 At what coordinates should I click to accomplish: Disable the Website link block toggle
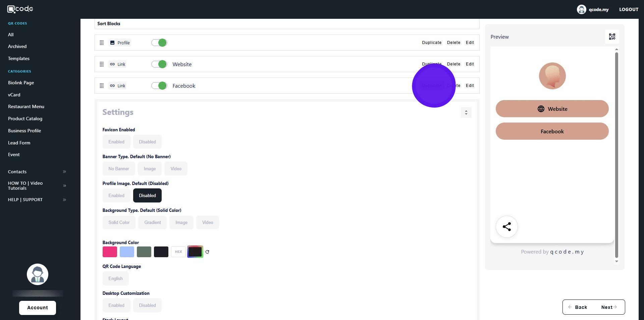(x=159, y=64)
